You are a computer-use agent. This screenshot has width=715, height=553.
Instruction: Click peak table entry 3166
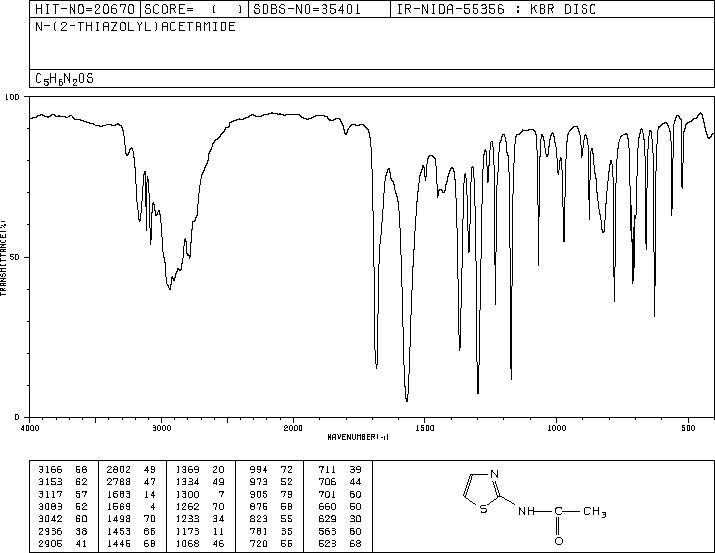point(50,470)
